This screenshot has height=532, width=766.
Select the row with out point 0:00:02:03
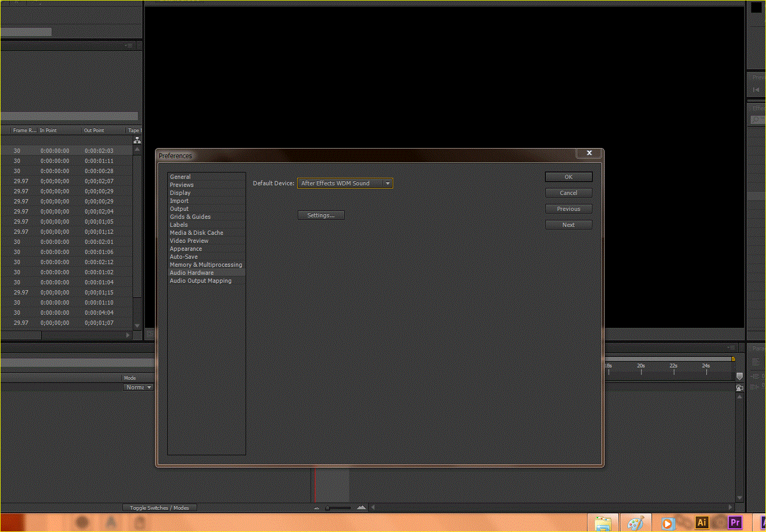[67, 151]
